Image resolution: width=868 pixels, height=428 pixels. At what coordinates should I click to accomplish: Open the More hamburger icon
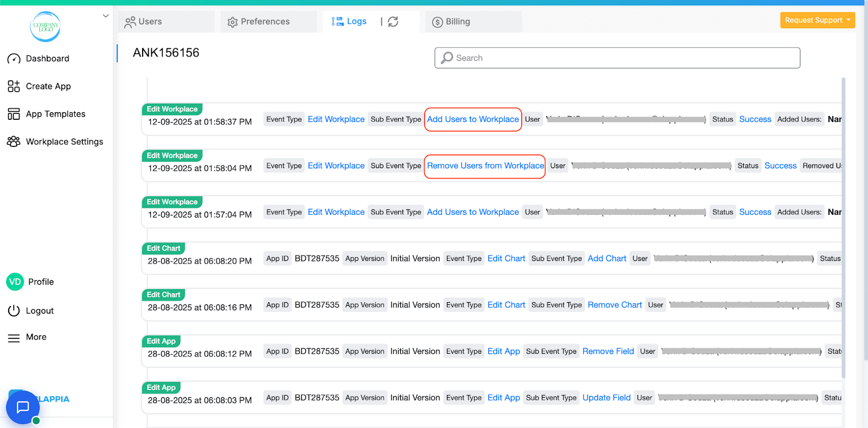point(14,338)
